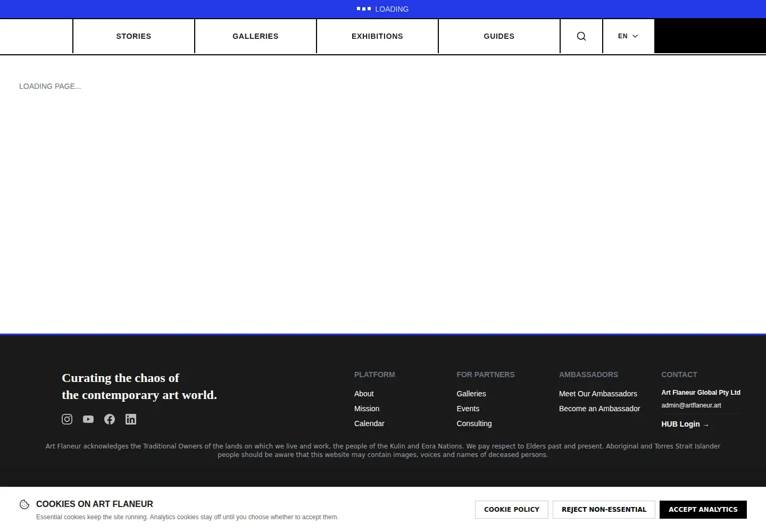This screenshot has height=532, width=766.
Task: Open the Guides menu item
Action: 499,36
